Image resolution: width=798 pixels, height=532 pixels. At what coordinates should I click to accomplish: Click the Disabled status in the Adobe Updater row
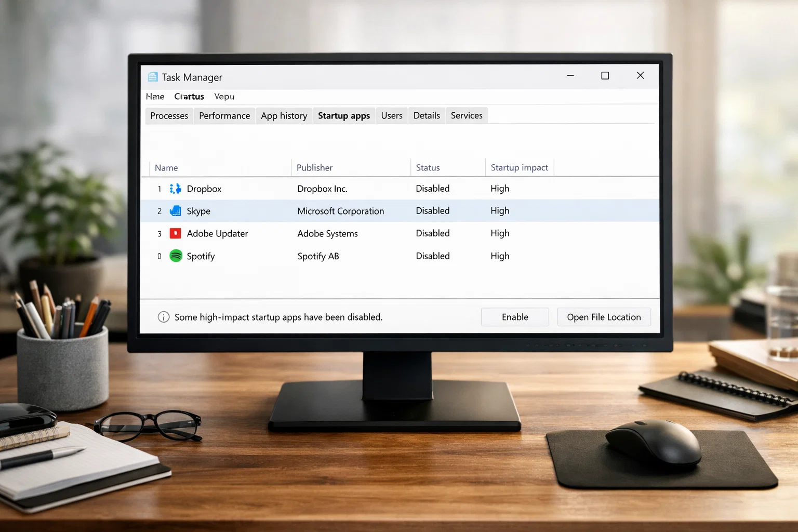click(433, 233)
